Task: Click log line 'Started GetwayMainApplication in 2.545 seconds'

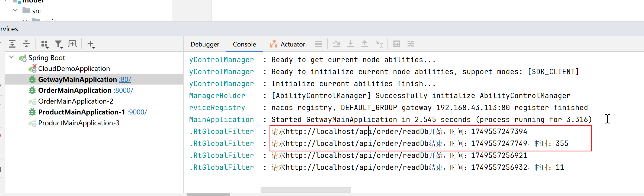Action: point(432,120)
